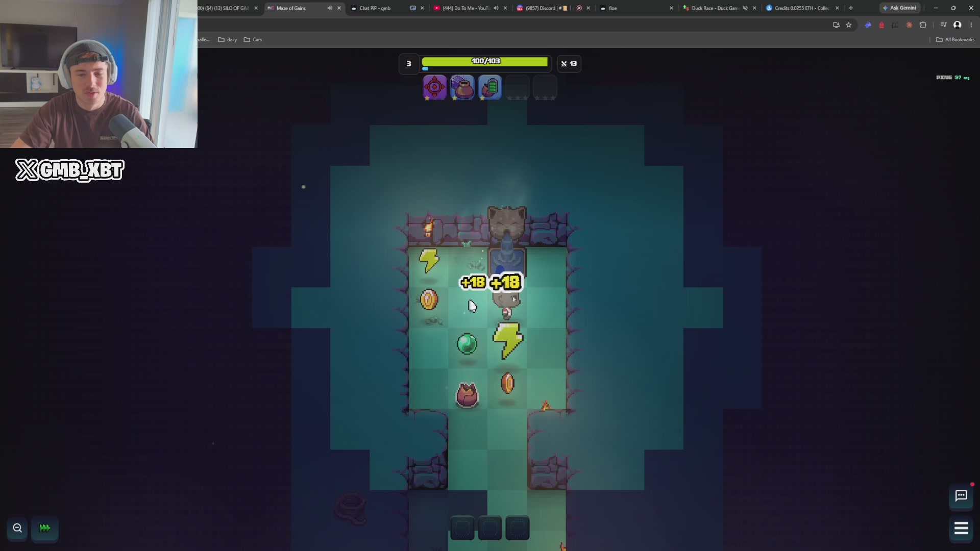Bookmark this page with the star
The width and height of the screenshot is (980, 551).
849,25
